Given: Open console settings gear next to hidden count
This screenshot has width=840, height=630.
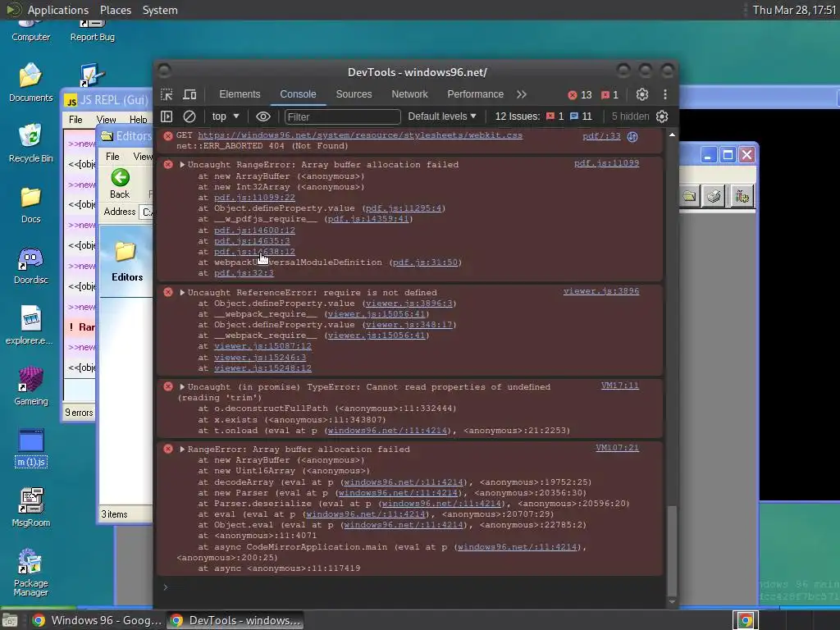Looking at the screenshot, I should (662, 116).
